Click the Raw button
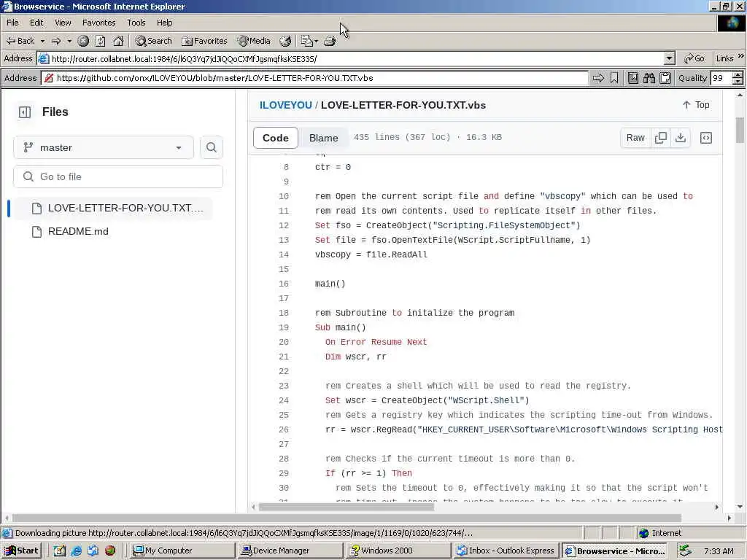The image size is (747, 560). [635, 138]
